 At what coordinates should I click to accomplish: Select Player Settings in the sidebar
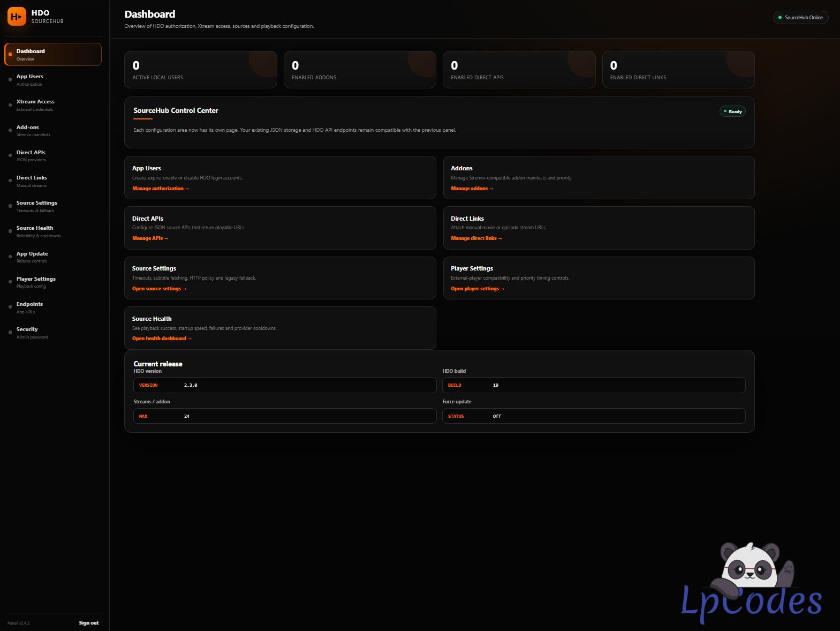(x=52, y=282)
